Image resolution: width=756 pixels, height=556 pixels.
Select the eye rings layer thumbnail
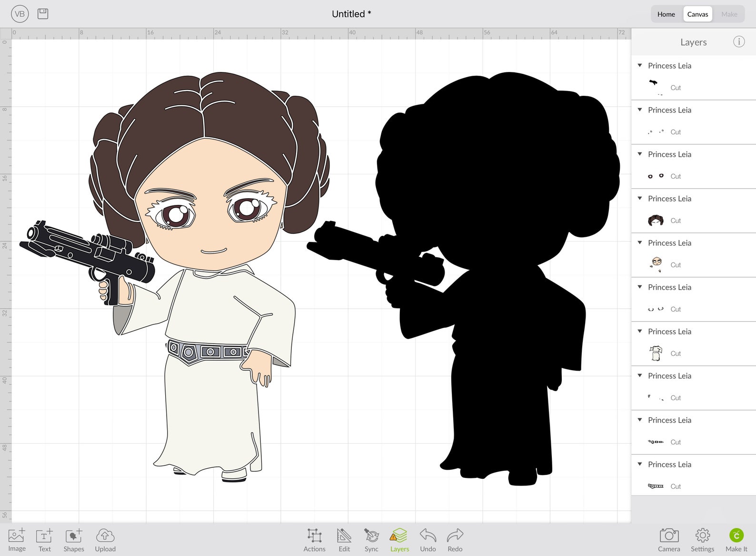coord(656,176)
